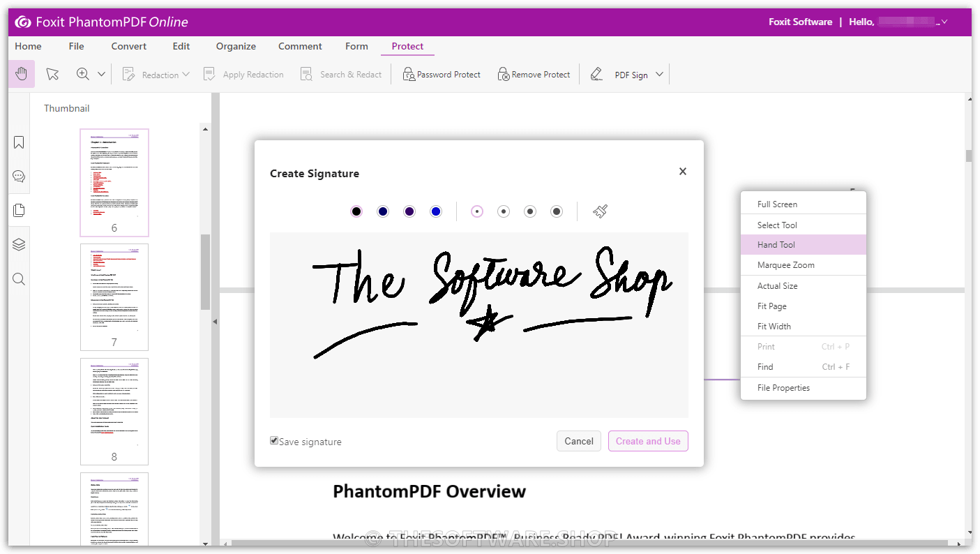Choose Find from context menu
This screenshot has width=980, height=554.
point(804,367)
